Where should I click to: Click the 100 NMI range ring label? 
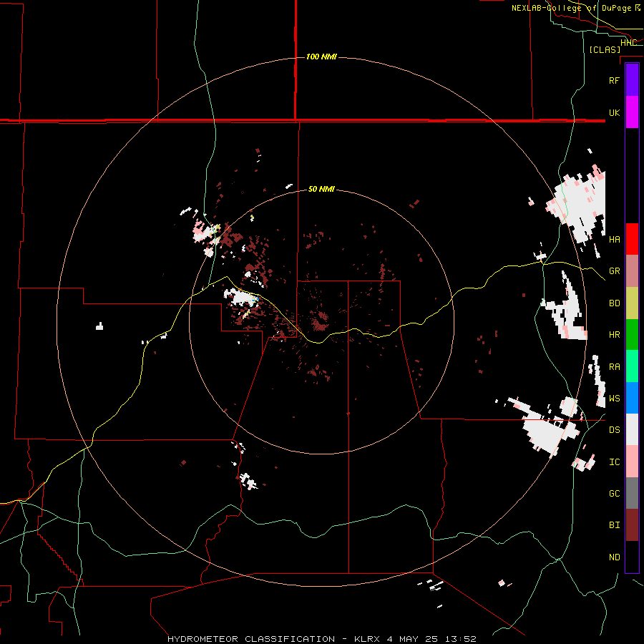click(321, 57)
